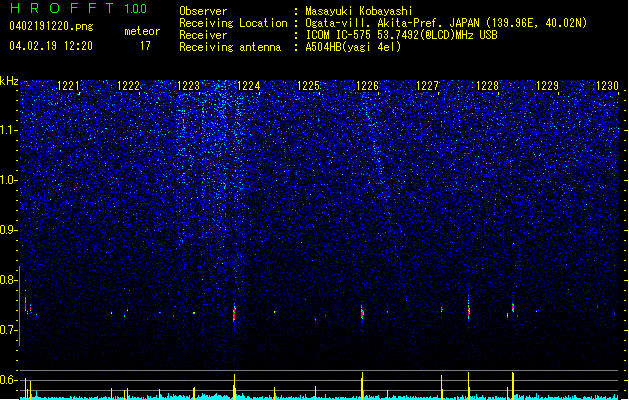
Task: Click the 1226 time marker
Action: tap(367, 86)
